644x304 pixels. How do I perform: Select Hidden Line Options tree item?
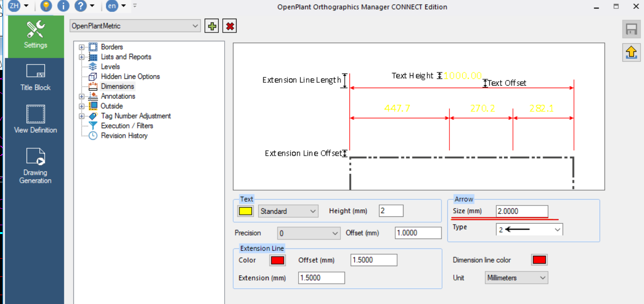click(131, 76)
